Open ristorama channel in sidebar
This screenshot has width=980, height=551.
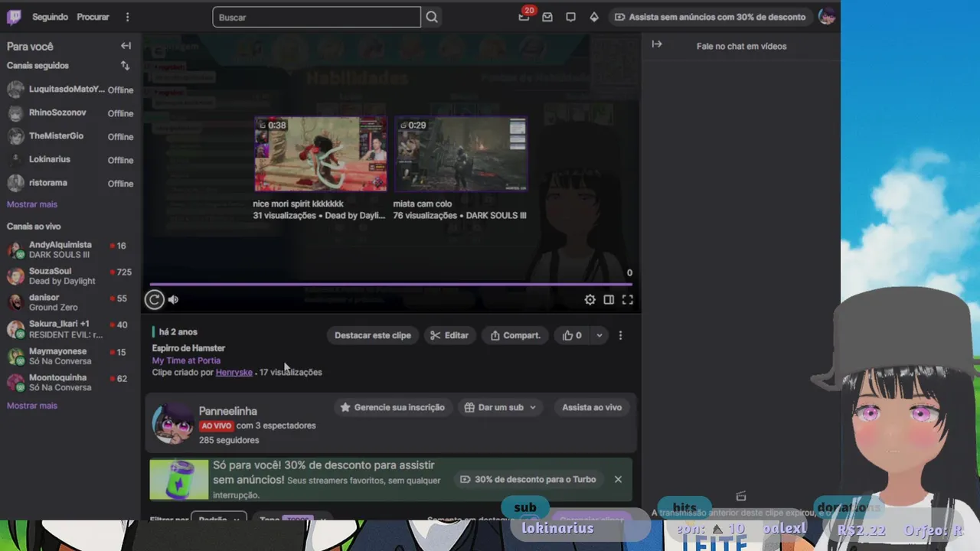pyautogui.click(x=70, y=184)
